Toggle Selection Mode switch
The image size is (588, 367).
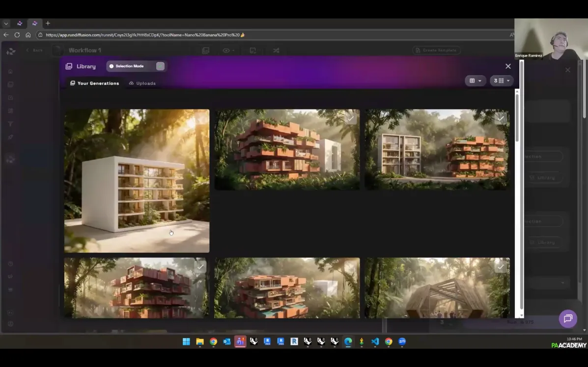click(160, 66)
